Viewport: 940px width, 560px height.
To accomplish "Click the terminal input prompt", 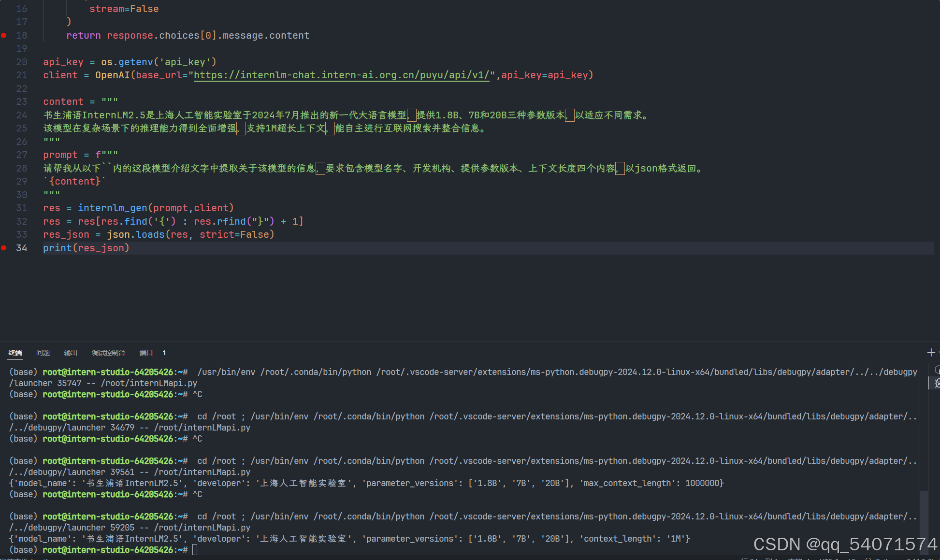I will 196,549.
